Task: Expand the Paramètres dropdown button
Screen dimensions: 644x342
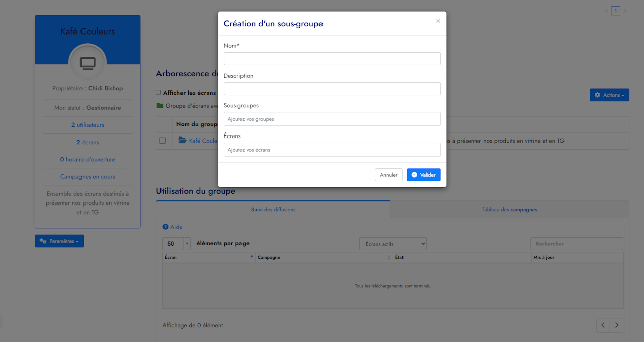Action: pos(59,241)
